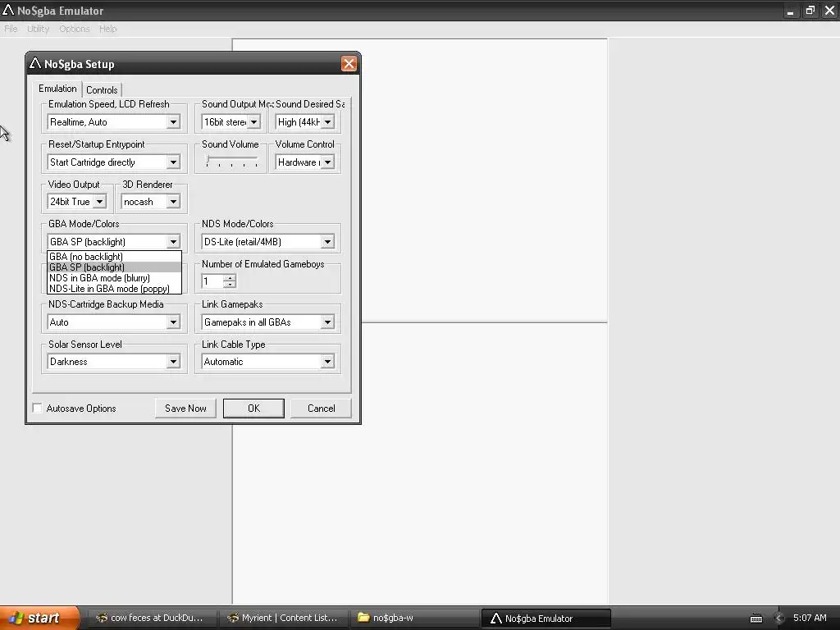The image size is (840, 630).
Task: Cancel the No$gba Setup dialog
Action: point(321,409)
